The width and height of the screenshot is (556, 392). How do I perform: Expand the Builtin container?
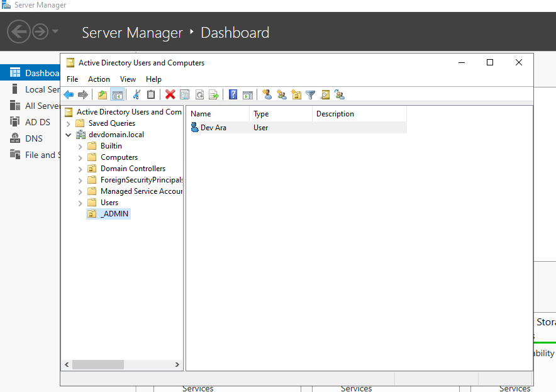pyautogui.click(x=80, y=147)
